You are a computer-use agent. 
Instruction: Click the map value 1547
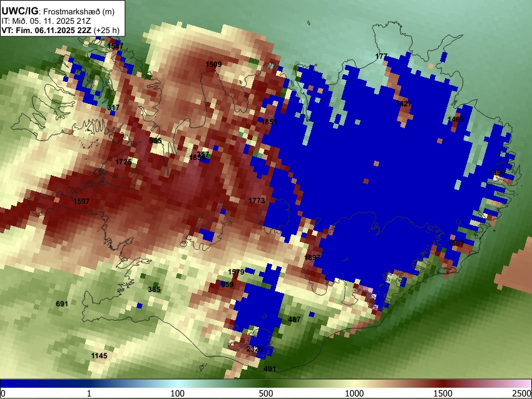click(115, 46)
